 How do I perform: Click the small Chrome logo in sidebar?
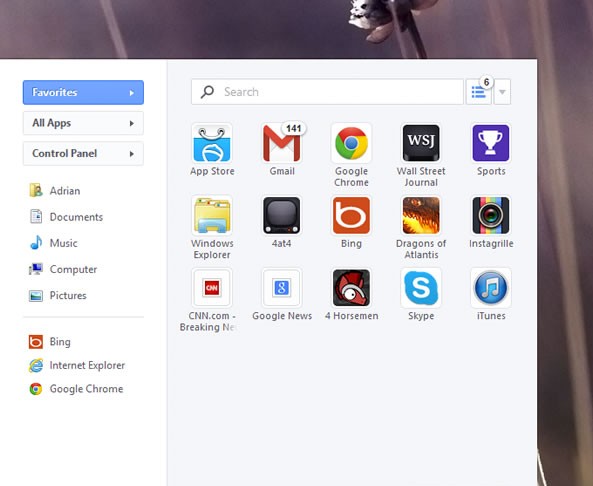tap(36, 389)
